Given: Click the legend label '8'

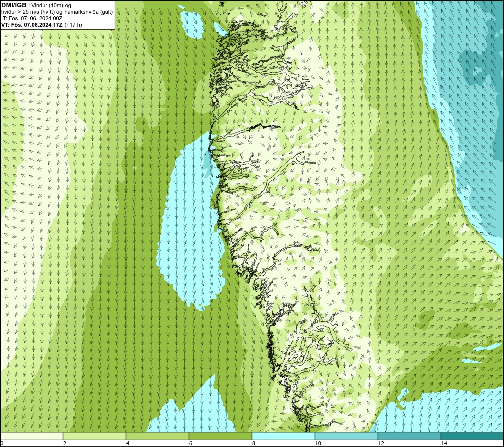Looking at the screenshot, I should coord(254,443).
